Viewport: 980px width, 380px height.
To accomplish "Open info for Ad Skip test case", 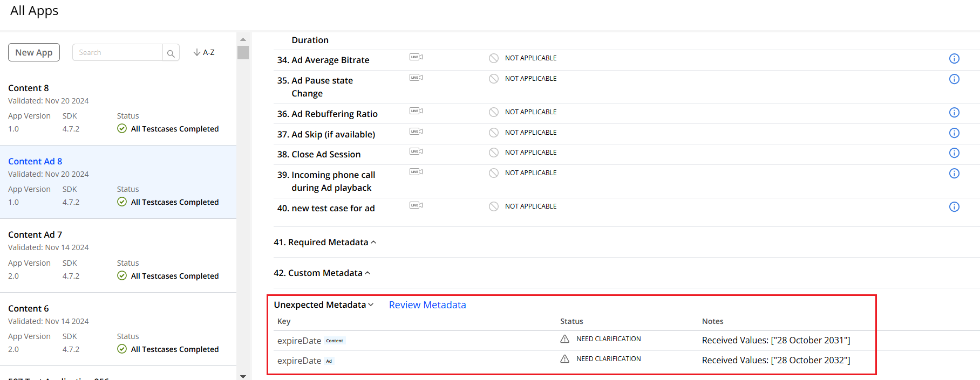I will 954,133.
